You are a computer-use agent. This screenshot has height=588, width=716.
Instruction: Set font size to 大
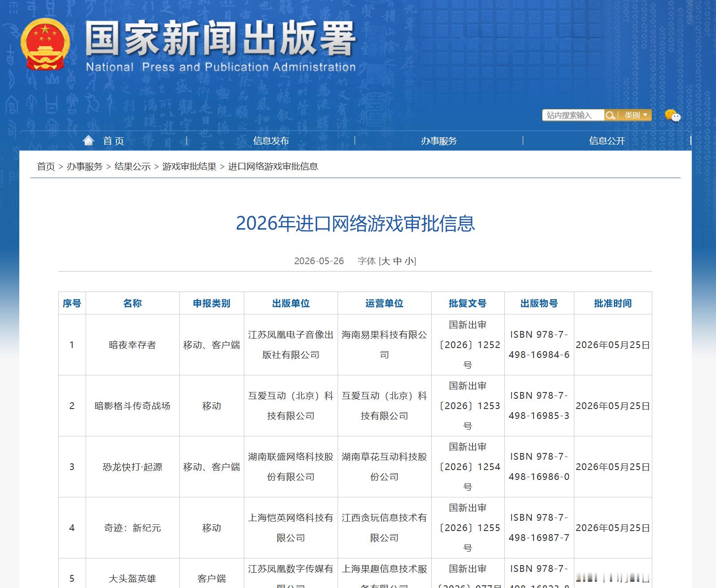386,261
